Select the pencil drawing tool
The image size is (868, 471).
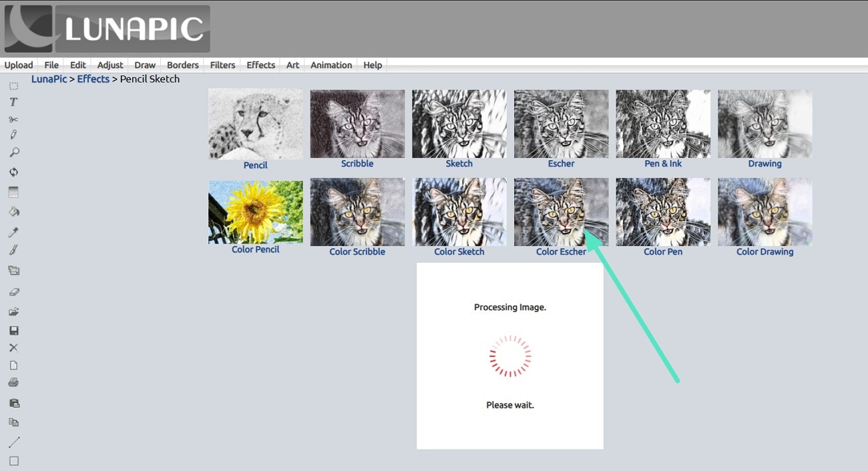[13, 135]
